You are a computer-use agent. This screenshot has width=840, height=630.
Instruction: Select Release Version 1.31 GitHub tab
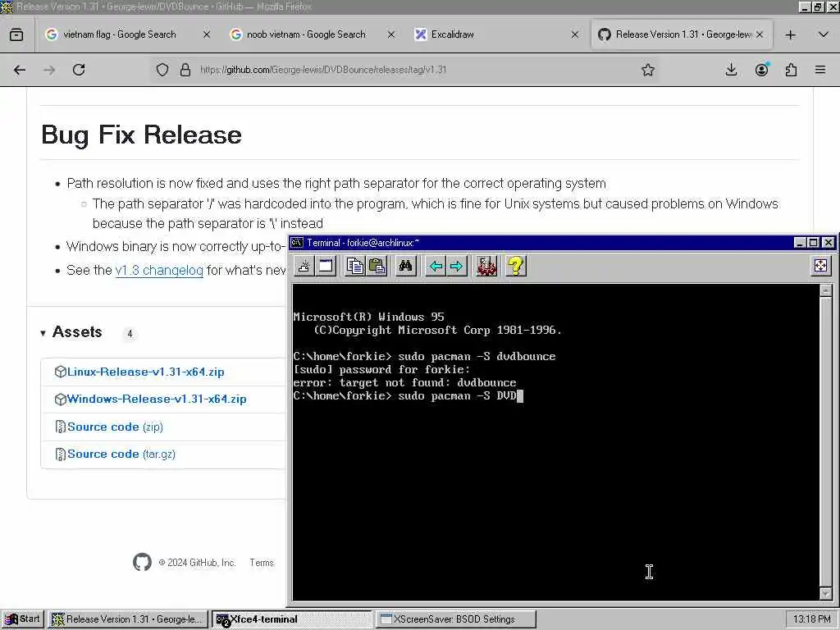(x=683, y=34)
